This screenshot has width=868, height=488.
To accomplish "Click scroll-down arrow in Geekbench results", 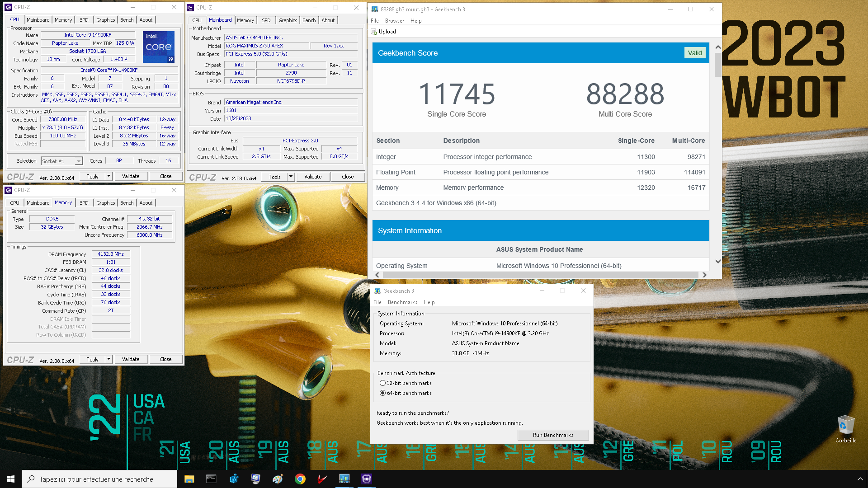I will 718,262.
